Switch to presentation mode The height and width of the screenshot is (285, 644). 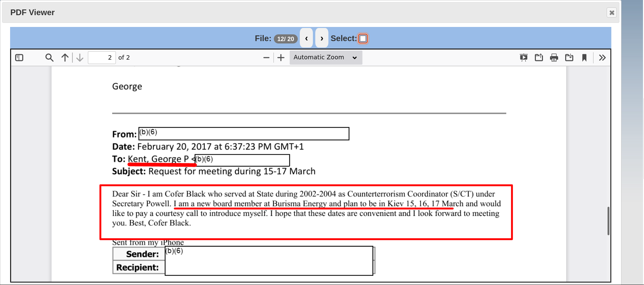point(524,58)
